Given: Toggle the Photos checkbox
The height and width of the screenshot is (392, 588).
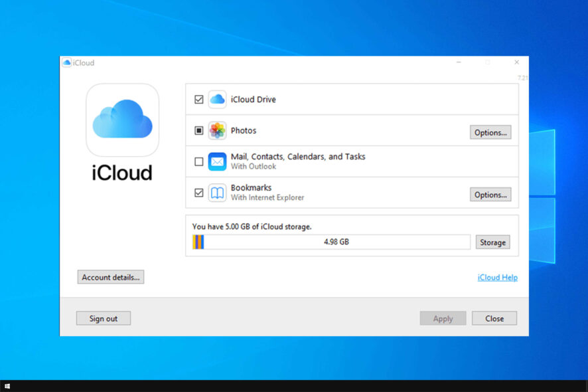Looking at the screenshot, I should point(198,131).
